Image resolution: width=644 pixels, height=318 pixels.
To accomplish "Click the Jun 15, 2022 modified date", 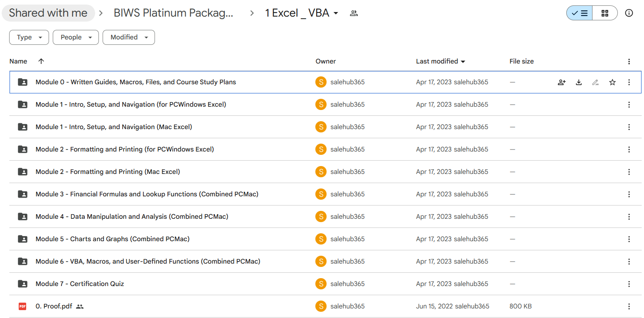I will (435, 306).
